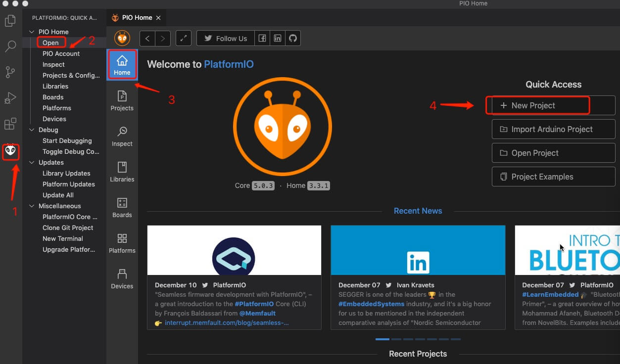This screenshot has width=620, height=364.
Task: Close the PIO Home tab
Action: pos(158,18)
